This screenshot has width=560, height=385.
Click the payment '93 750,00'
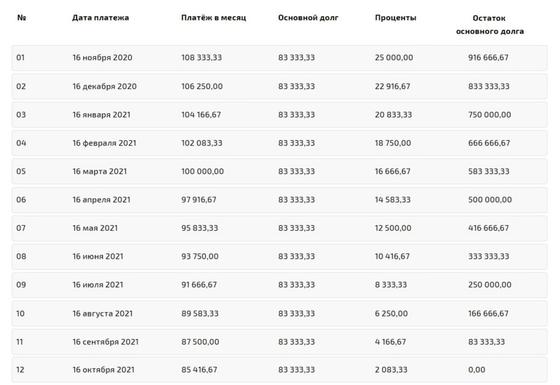click(x=200, y=256)
